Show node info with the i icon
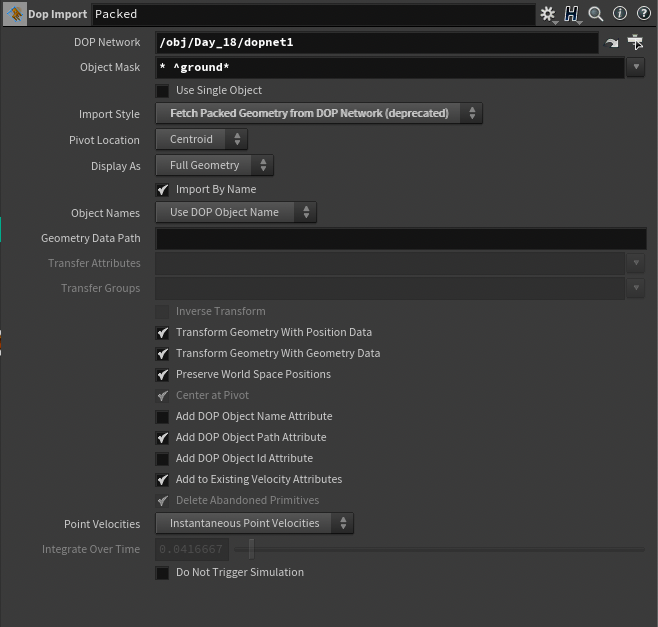Screen dimensions: 658x627 (x=619, y=14)
